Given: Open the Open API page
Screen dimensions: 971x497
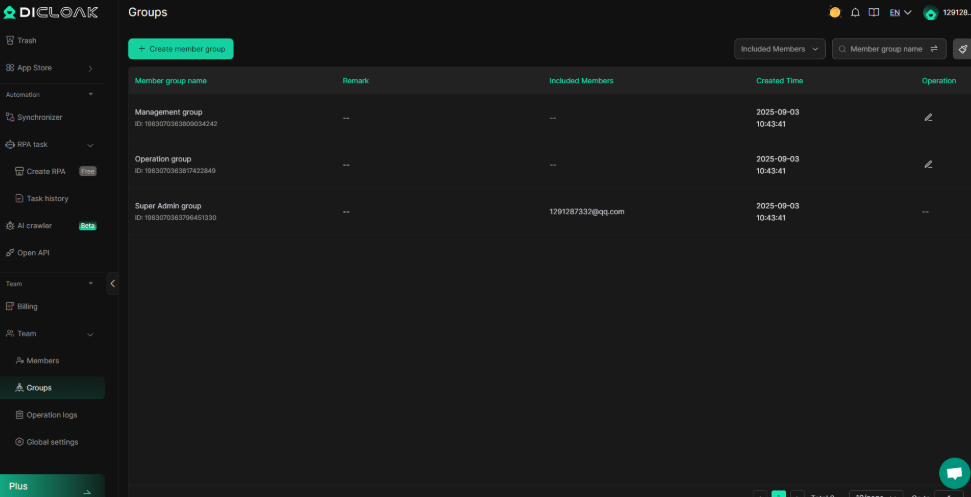Looking at the screenshot, I should 33,253.
